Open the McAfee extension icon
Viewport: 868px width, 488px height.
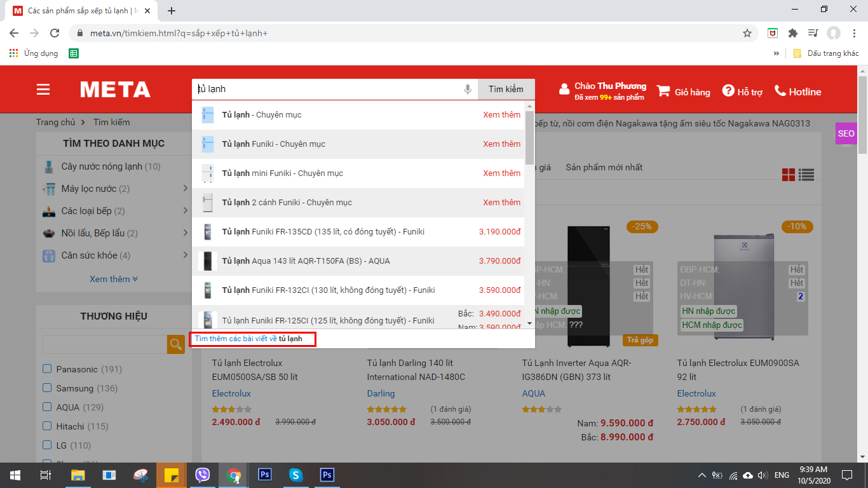point(773,33)
